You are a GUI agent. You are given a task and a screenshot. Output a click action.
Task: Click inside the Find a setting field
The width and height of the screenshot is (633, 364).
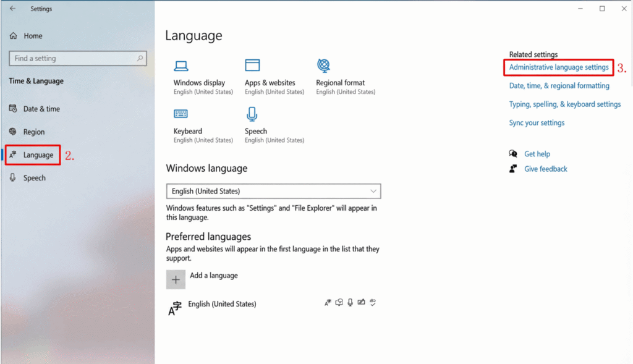pyautogui.click(x=71, y=58)
